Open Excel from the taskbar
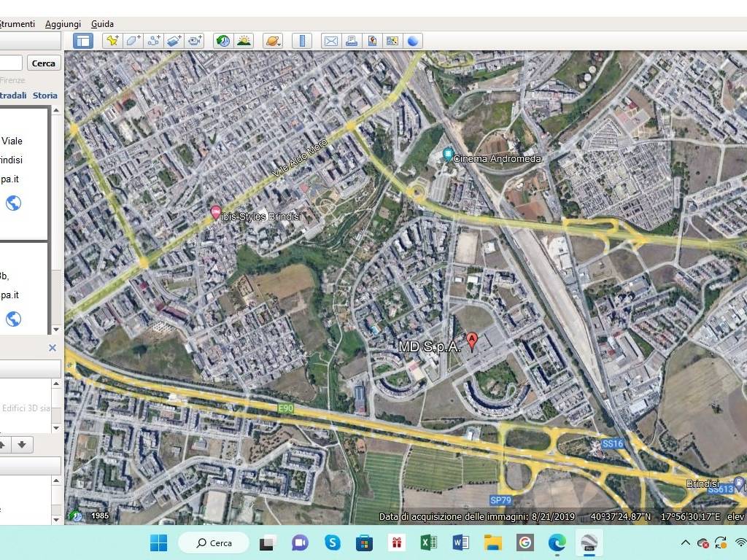The width and height of the screenshot is (747, 560). click(429, 542)
